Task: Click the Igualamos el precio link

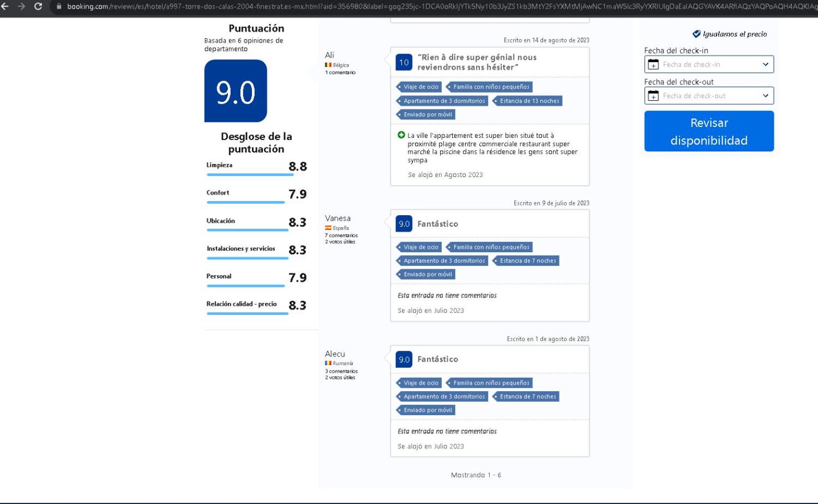Action: [x=734, y=34]
